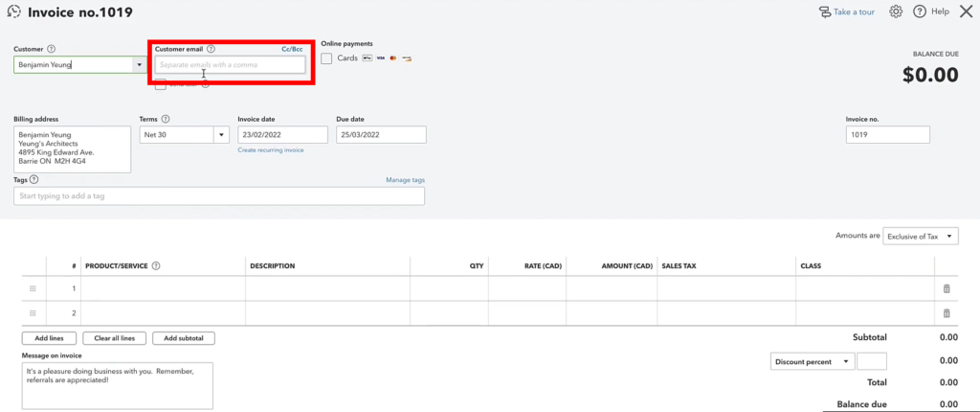Click the Description cell in line 1
980x412 pixels.
pyautogui.click(x=328, y=288)
